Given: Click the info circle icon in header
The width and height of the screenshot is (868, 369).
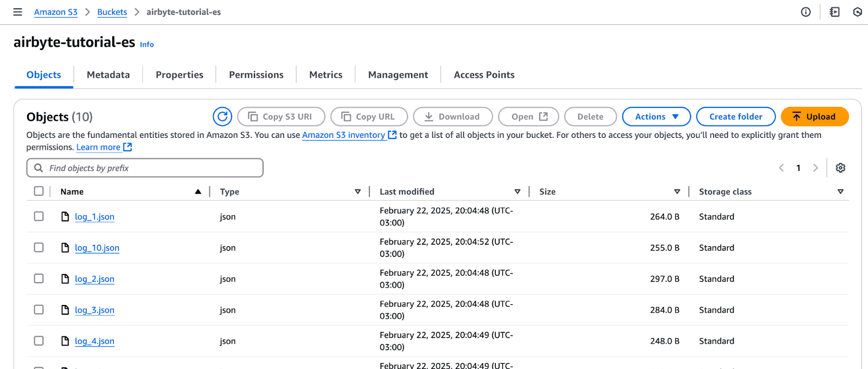Looking at the screenshot, I should [806, 12].
